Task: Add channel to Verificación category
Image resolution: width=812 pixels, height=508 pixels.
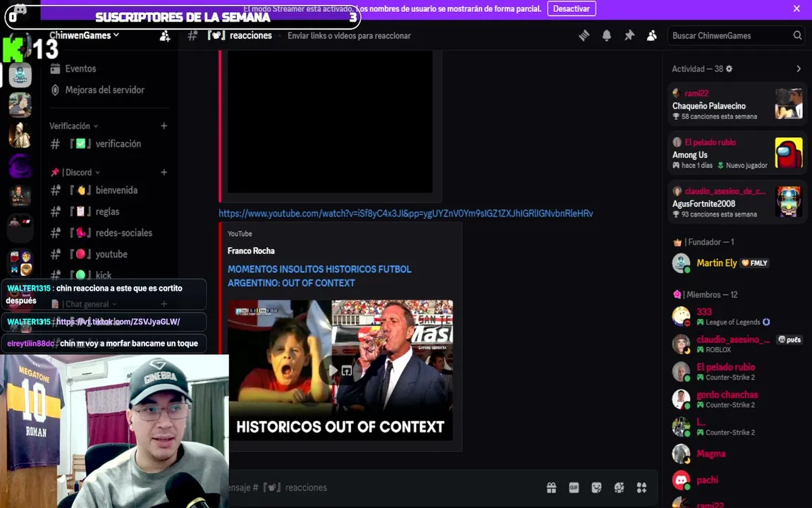Action: (164, 126)
